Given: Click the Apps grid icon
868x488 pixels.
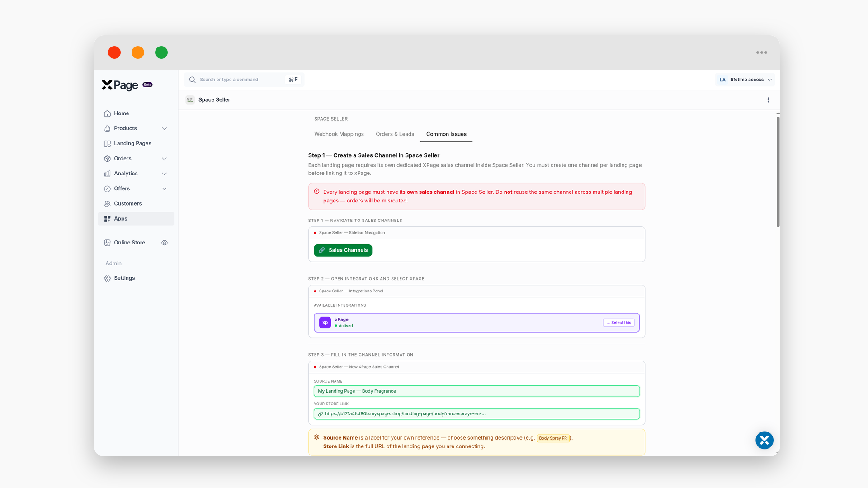Looking at the screenshot, I should pyautogui.click(x=107, y=219).
